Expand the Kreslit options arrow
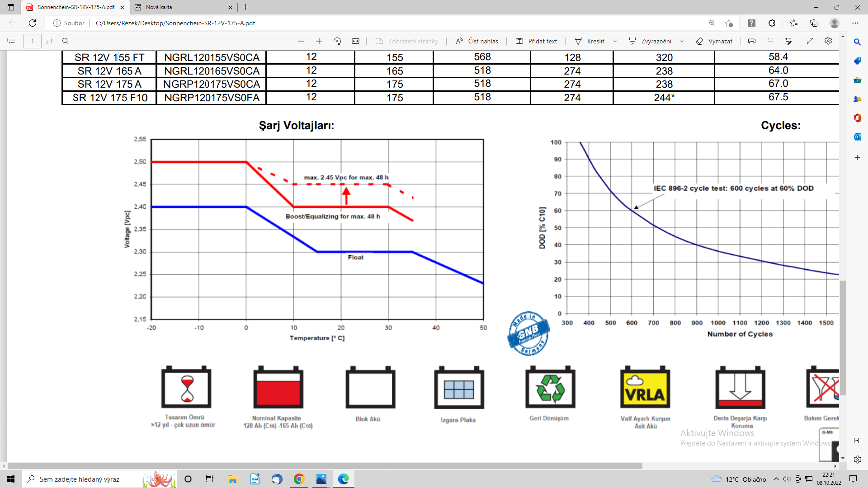 tap(615, 41)
